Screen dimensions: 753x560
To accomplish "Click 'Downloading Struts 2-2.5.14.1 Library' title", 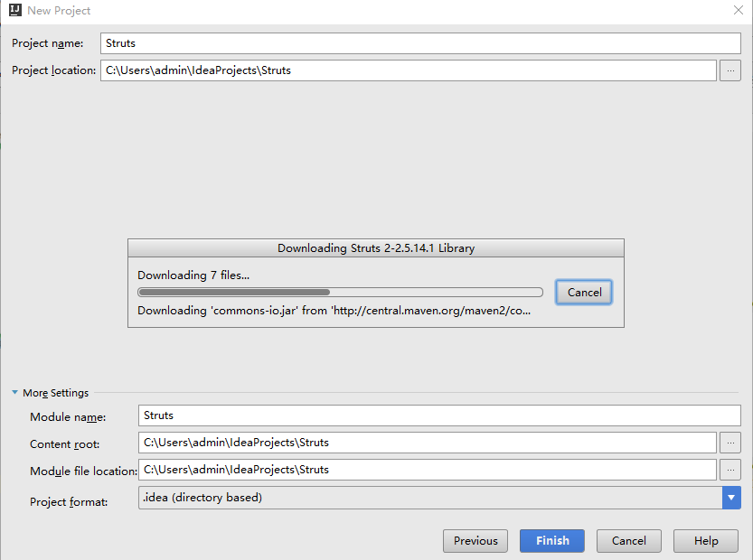I will 376,248.
